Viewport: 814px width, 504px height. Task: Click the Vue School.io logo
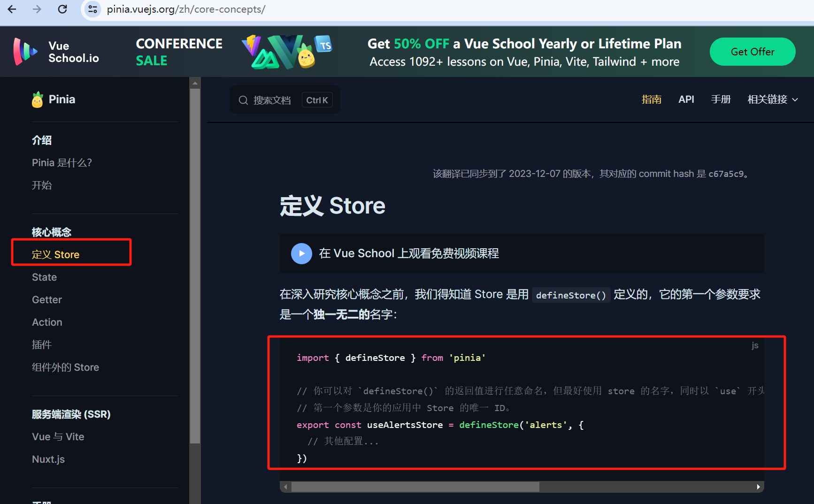pos(55,52)
